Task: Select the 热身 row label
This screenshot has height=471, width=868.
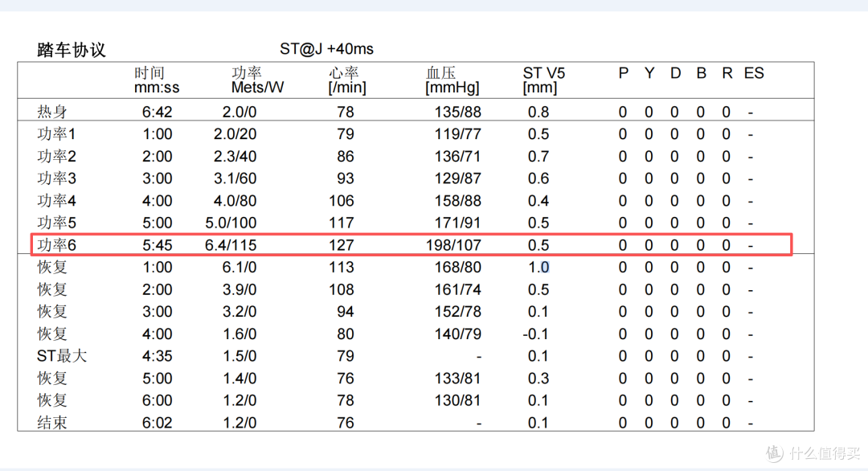Action: pos(52,113)
